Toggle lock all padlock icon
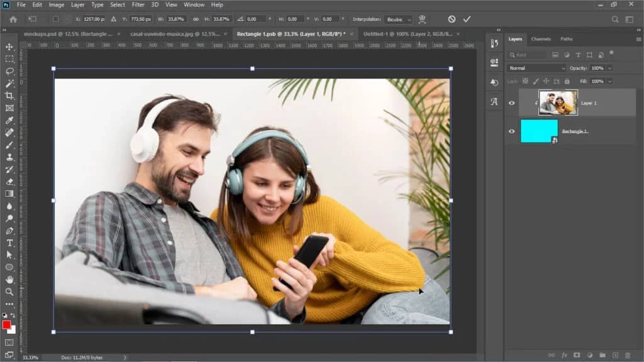This screenshot has height=362, width=644. pos(567,81)
